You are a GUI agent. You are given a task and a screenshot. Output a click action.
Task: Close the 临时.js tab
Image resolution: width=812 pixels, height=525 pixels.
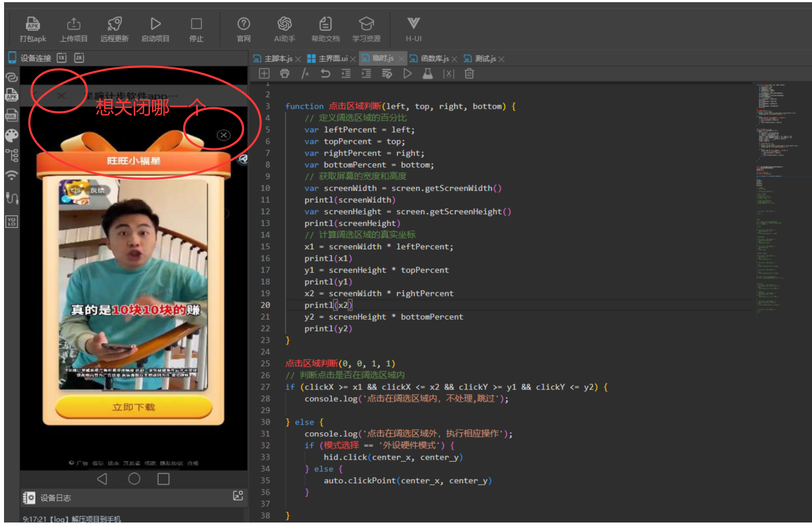[401, 59]
